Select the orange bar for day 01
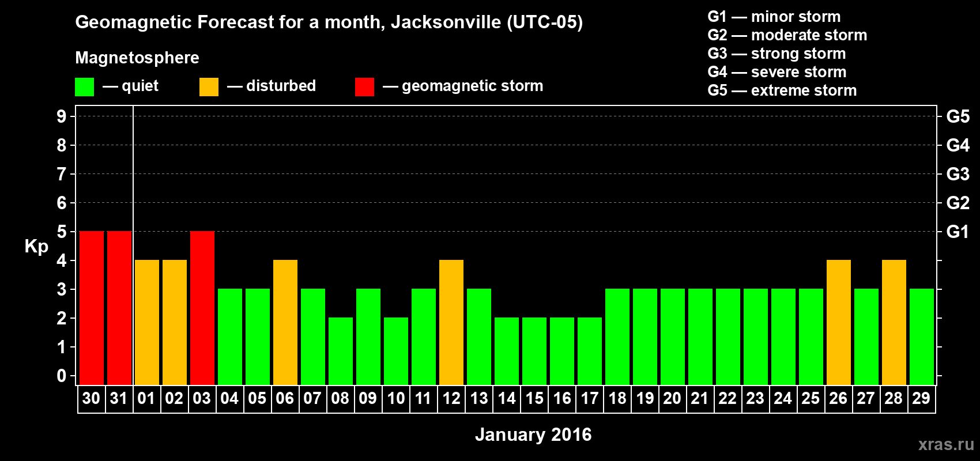980x461 pixels. pyautogui.click(x=147, y=323)
